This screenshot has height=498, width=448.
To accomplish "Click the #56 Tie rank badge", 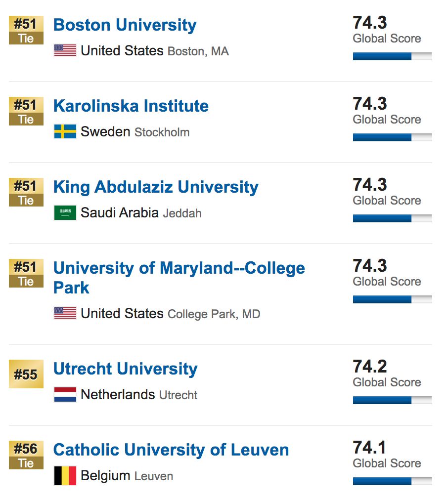I will 26,455.
